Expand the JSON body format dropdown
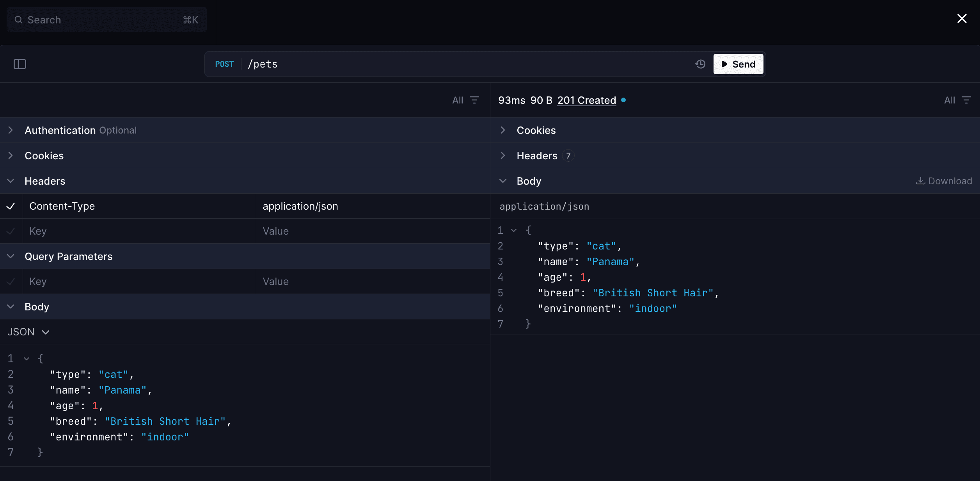This screenshot has height=481, width=980. click(27, 331)
